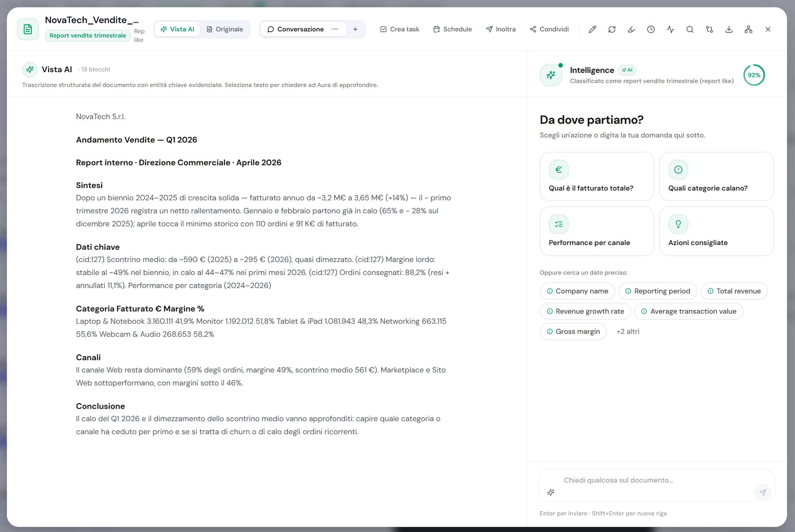The image size is (795, 532).
Task: Click the euro icon on fatturato card
Action: coord(558,170)
